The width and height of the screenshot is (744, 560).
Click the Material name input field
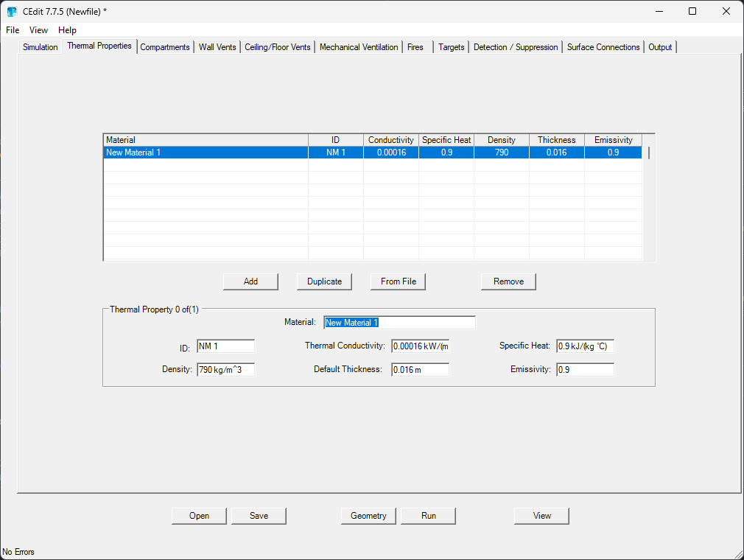pyautogui.click(x=399, y=323)
